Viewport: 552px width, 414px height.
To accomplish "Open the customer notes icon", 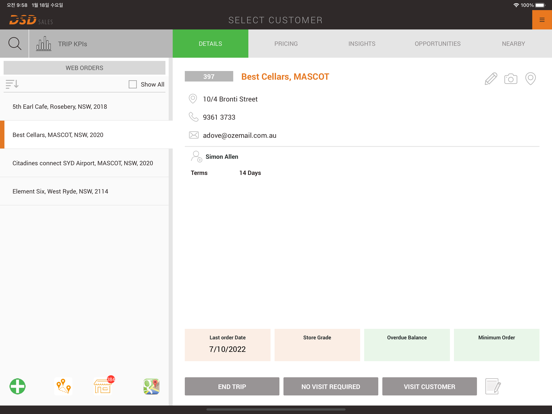I will [493, 386].
